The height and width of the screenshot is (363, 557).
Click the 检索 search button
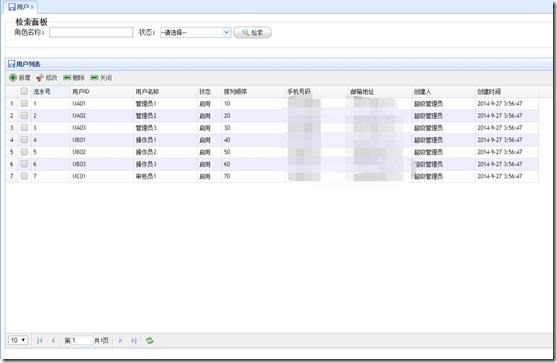point(253,32)
